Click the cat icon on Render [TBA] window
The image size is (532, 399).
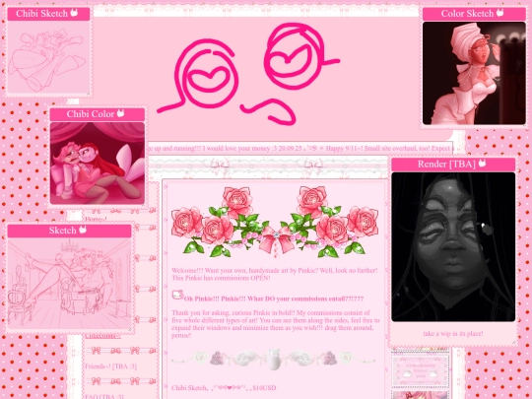click(482, 164)
